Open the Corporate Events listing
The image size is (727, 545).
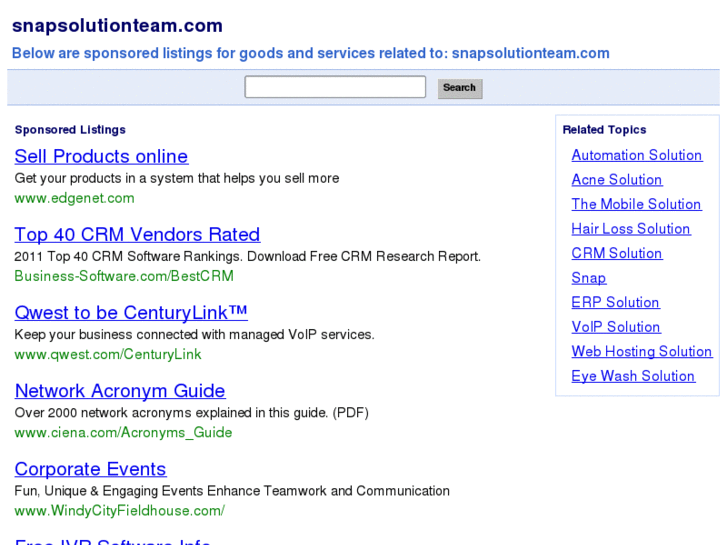coord(90,469)
